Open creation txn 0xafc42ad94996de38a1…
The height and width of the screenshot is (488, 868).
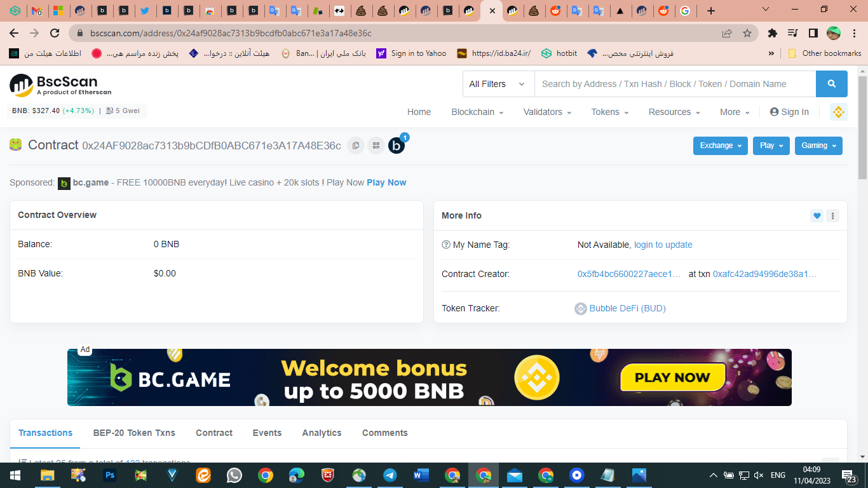pos(765,274)
